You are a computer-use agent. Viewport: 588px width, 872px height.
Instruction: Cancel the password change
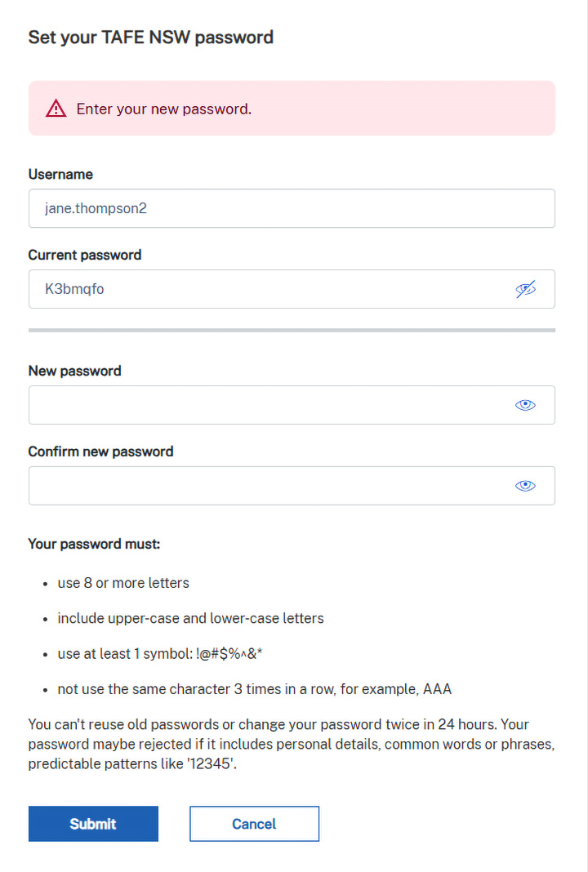[254, 824]
